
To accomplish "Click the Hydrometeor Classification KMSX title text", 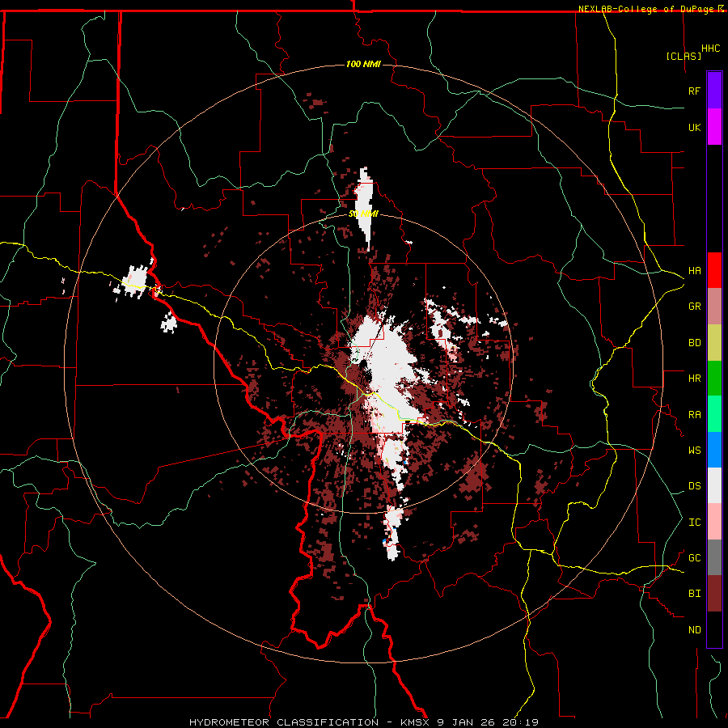I will tap(363, 722).
